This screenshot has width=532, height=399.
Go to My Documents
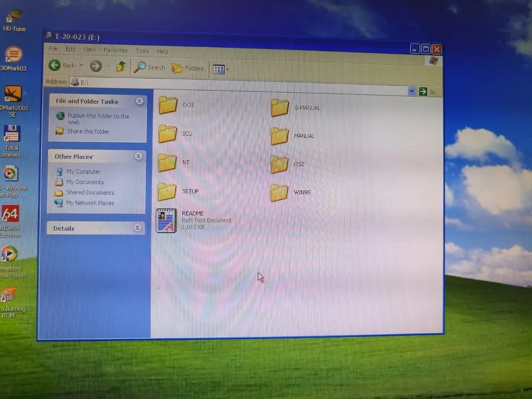(79, 182)
